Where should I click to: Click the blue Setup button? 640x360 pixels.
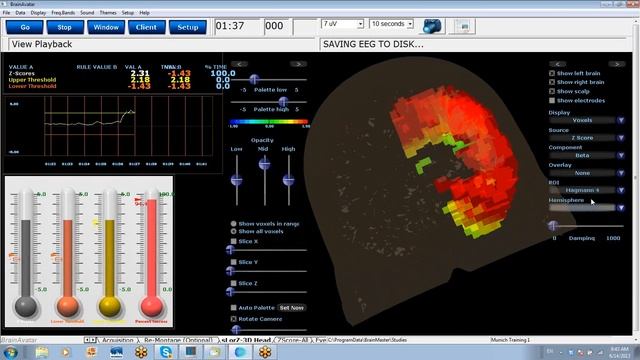click(x=188, y=27)
